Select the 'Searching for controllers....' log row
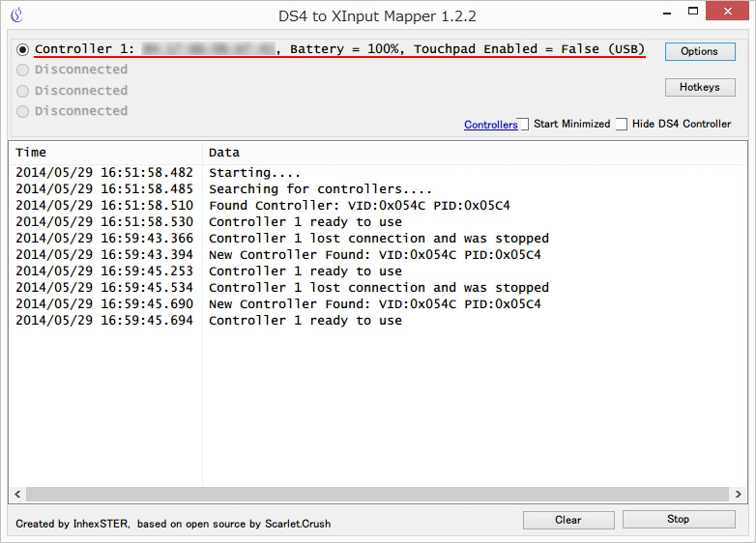Image resolution: width=756 pixels, height=543 pixels. [378, 188]
